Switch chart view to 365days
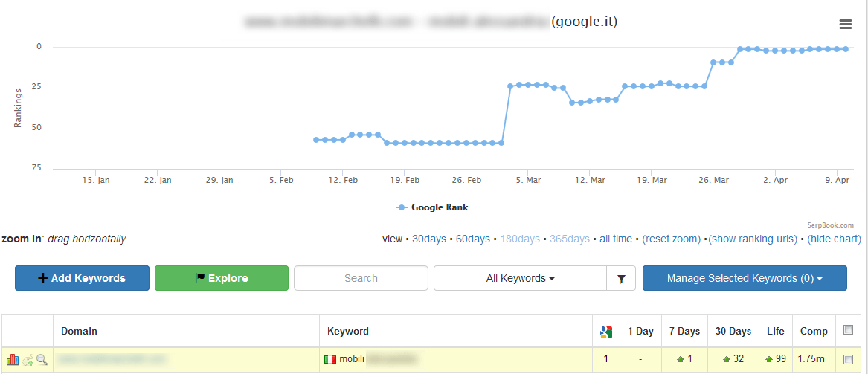This screenshot has height=374, width=868. [x=570, y=239]
